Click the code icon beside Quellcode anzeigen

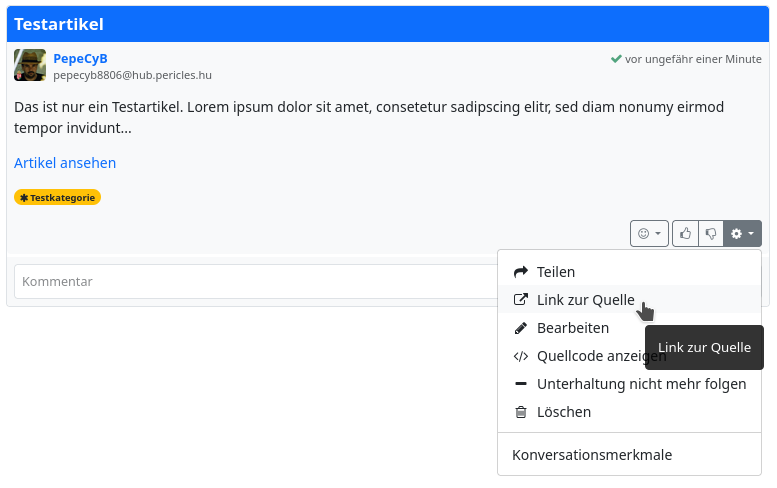[x=520, y=356]
